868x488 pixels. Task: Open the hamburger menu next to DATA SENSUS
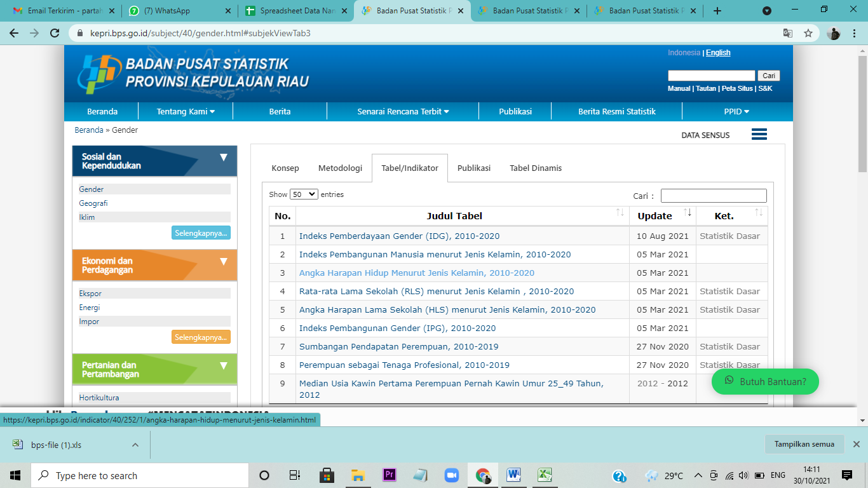759,134
